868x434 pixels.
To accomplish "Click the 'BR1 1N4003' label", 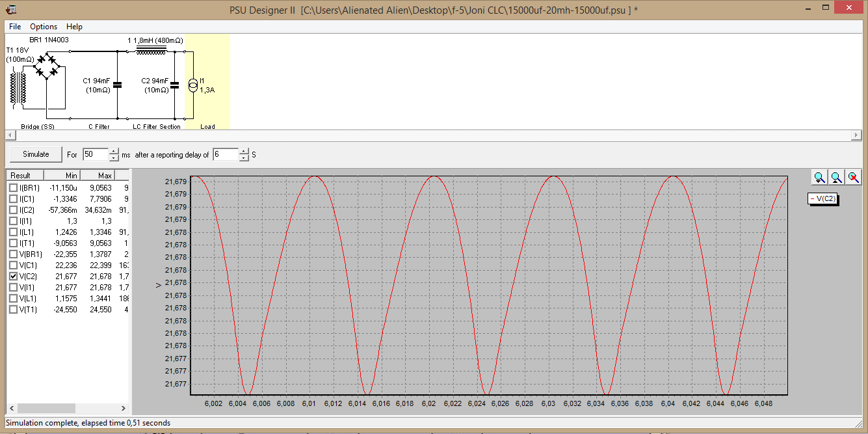I will (49, 40).
